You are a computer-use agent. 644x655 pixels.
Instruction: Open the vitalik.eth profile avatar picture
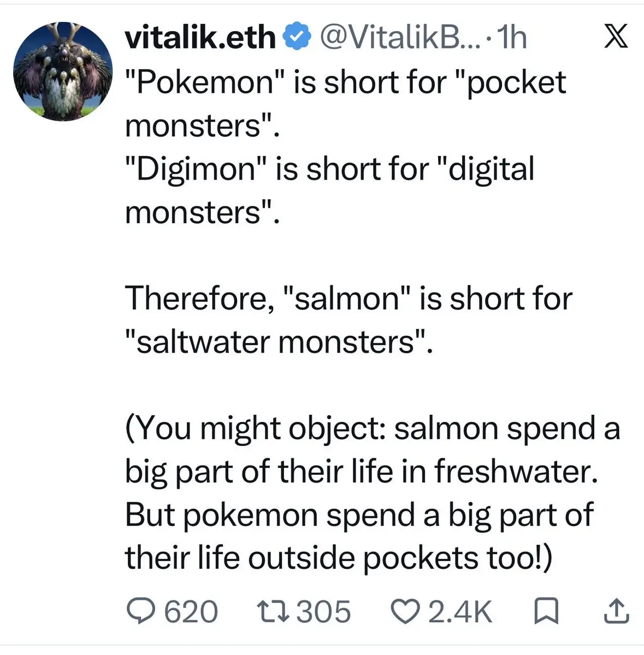tap(62, 72)
